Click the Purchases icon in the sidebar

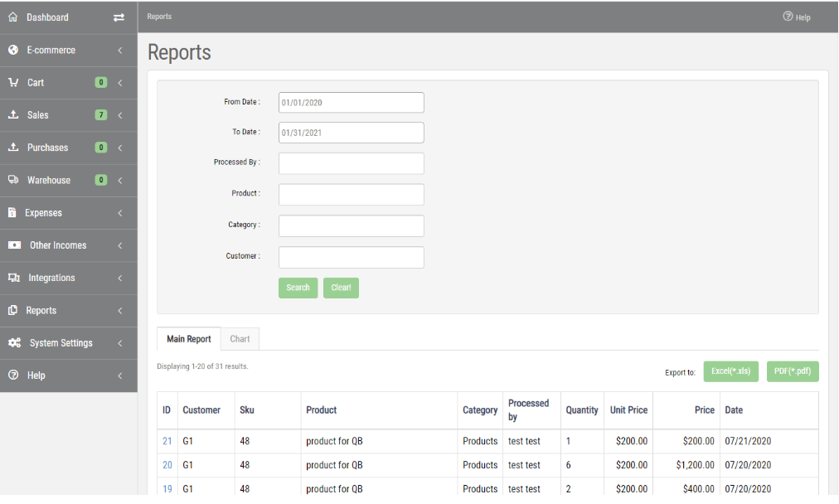(12, 148)
